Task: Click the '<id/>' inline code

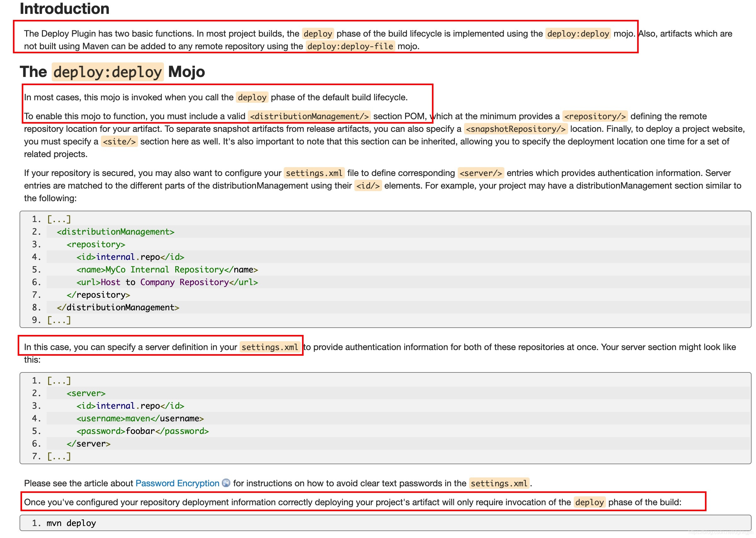Action: tap(368, 185)
